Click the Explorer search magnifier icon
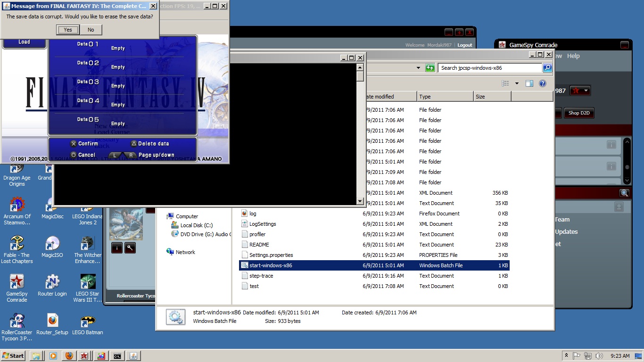 click(547, 68)
